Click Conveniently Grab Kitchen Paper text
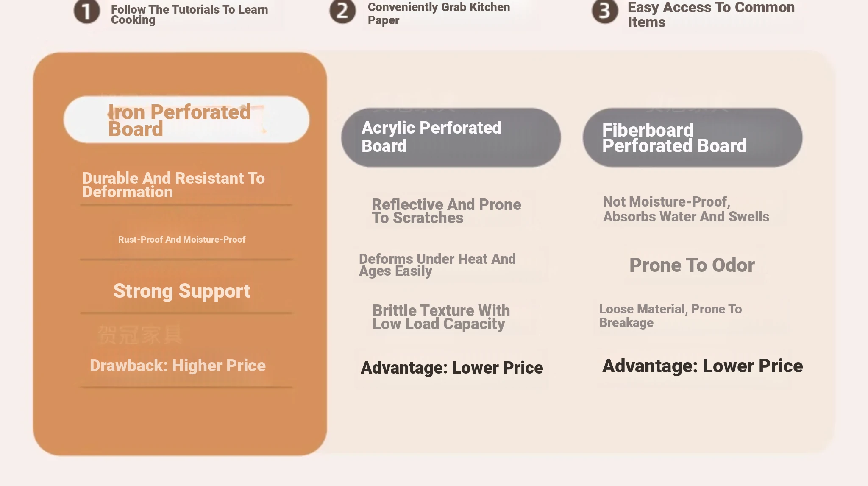Viewport: 868px width, 486px height. (x=439, y=13)
